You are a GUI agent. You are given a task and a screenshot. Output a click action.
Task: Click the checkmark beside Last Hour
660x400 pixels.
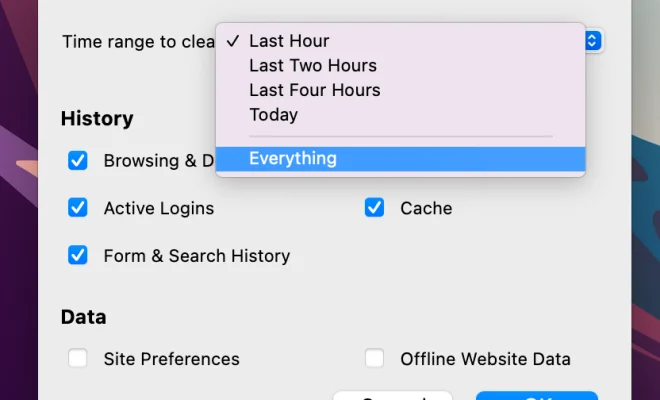point(233,41)
